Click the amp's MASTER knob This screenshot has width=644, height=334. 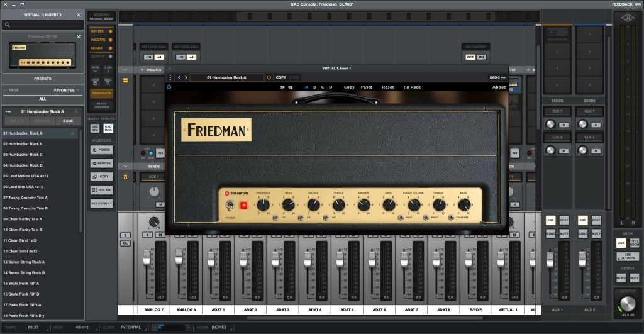pyautogui.click(x=364, y=204)
